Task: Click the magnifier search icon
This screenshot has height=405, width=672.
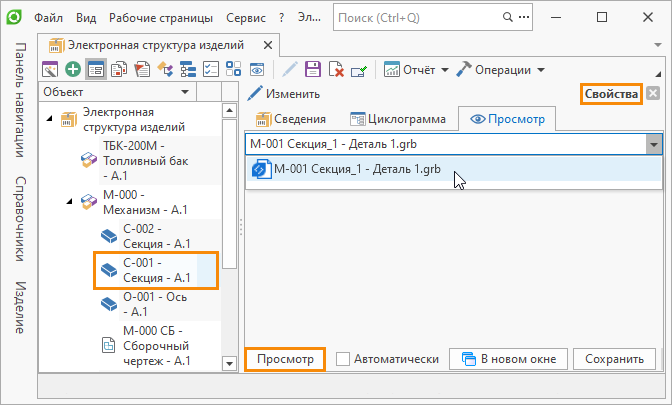Action: pos(507,17)
